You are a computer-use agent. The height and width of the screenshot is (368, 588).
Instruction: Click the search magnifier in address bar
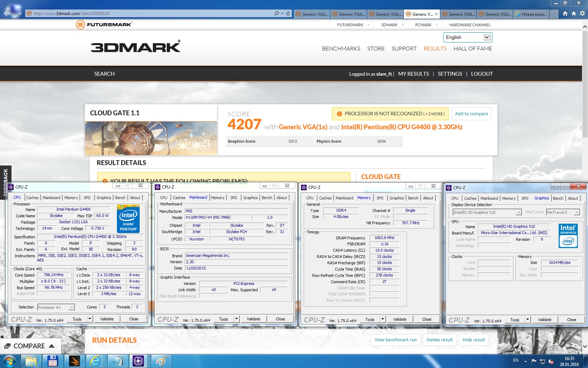point(277,13)
